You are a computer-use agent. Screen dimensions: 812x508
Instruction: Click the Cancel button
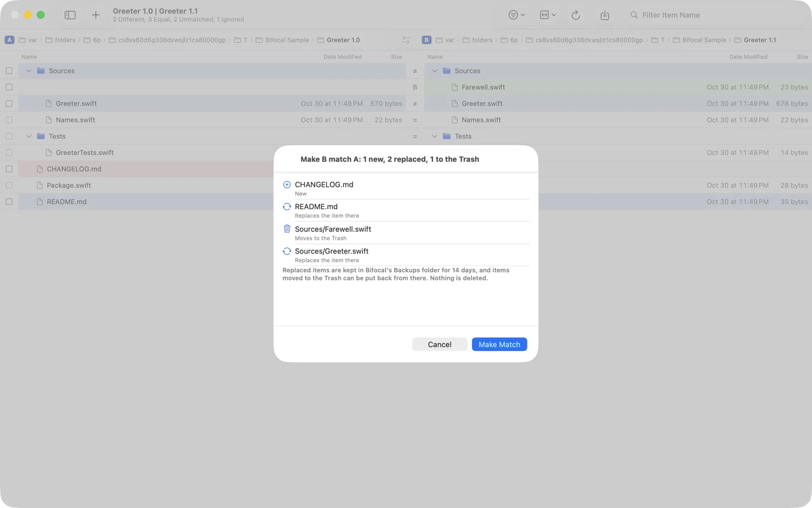439,344
